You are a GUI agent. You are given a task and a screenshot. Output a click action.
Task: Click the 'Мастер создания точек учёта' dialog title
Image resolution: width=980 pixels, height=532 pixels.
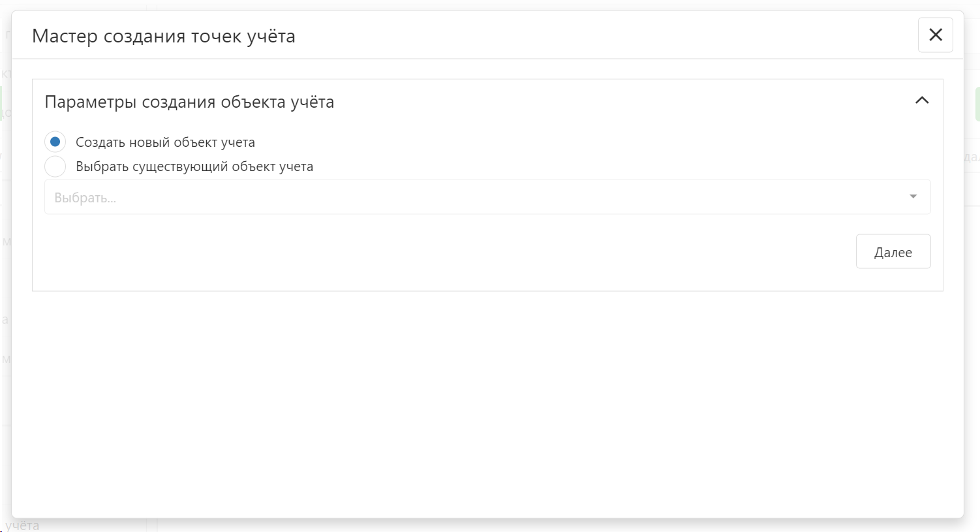(164, 36)
